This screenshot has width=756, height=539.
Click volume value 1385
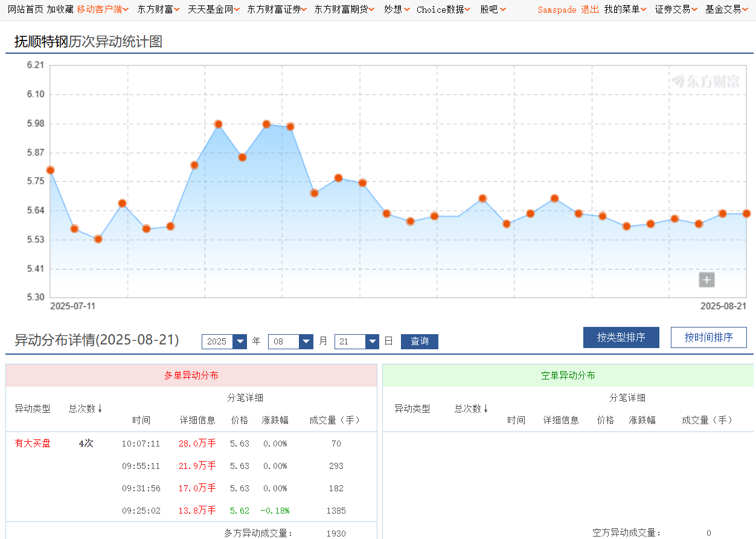336,511
